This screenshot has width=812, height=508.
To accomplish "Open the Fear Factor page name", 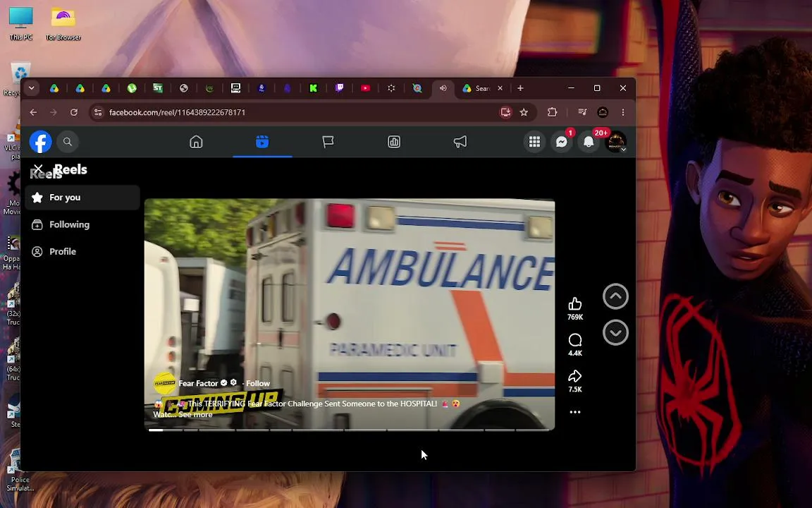I will point(198,383).
